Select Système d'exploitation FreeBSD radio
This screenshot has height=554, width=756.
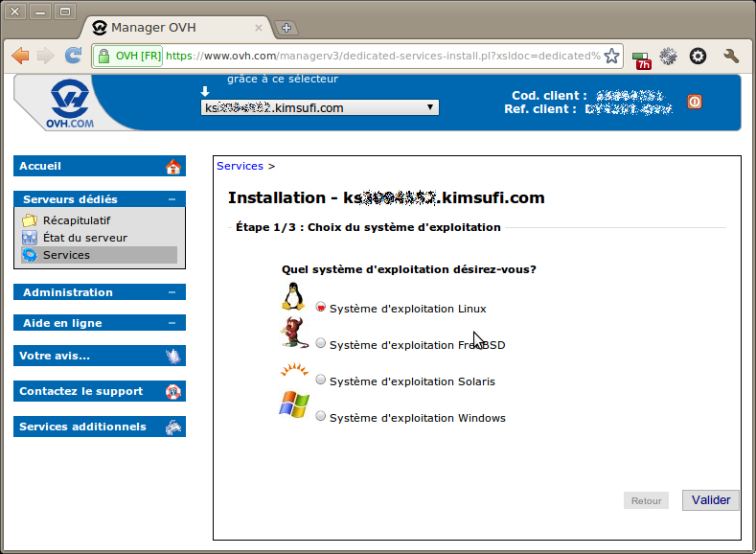pyautogui.click(x=321, y=343)
